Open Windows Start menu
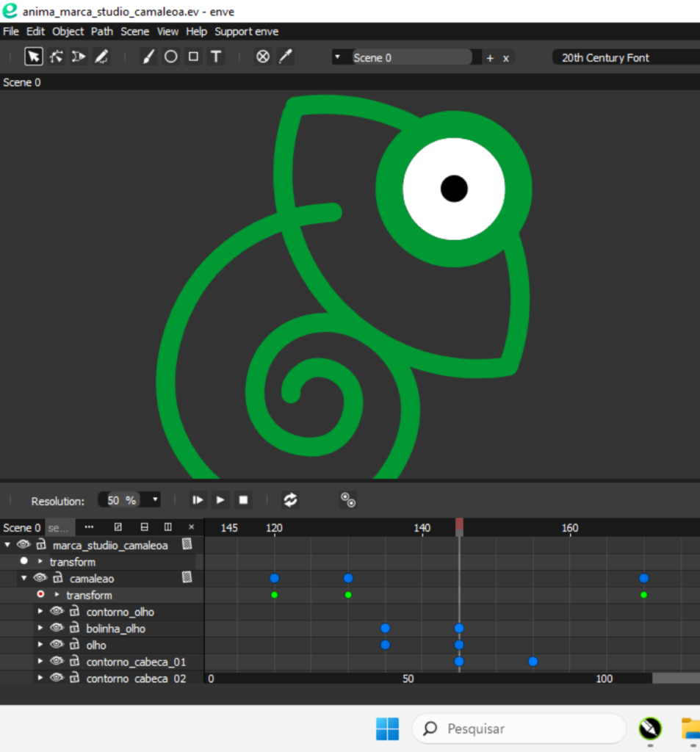 click(387, 728)
